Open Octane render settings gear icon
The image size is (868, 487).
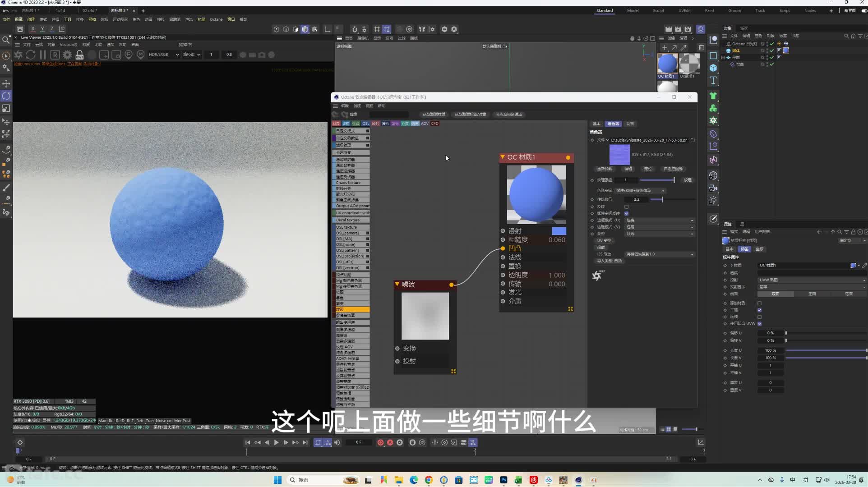click(x=67, y=55)
